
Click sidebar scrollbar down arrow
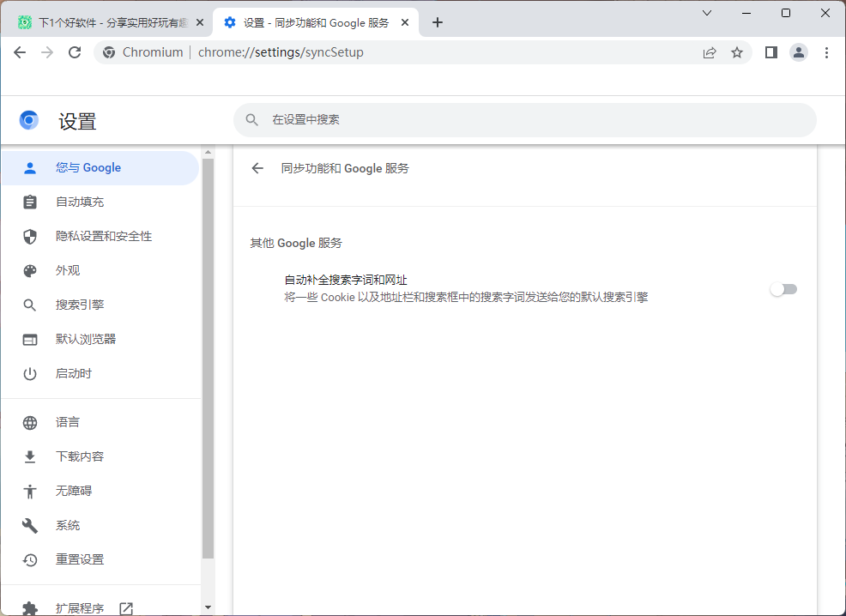pyautogui.click(x=208, y=607)
